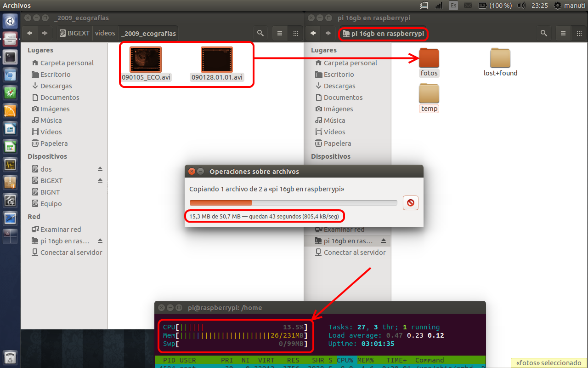The image size is (588, 368).
Task: Switch left window to grid view
Action: tap(296, 33)
